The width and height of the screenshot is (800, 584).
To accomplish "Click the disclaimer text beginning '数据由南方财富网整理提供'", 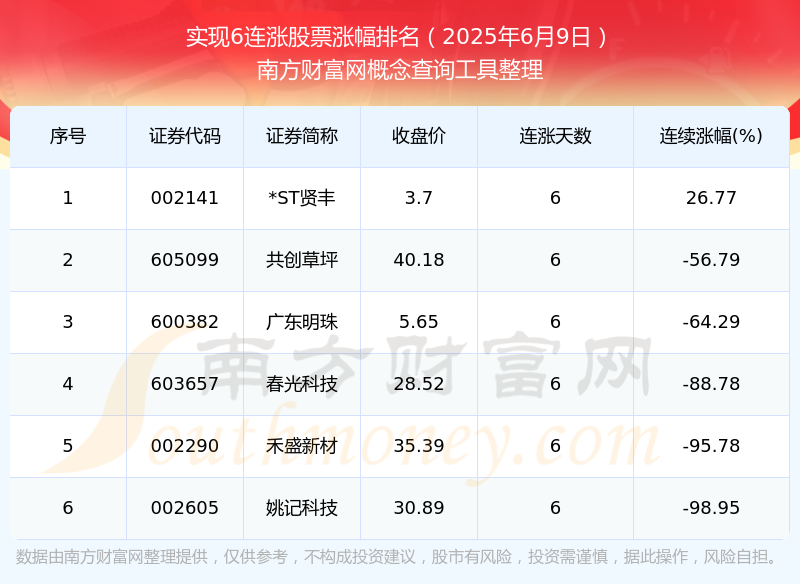I will tap(396, 556).
